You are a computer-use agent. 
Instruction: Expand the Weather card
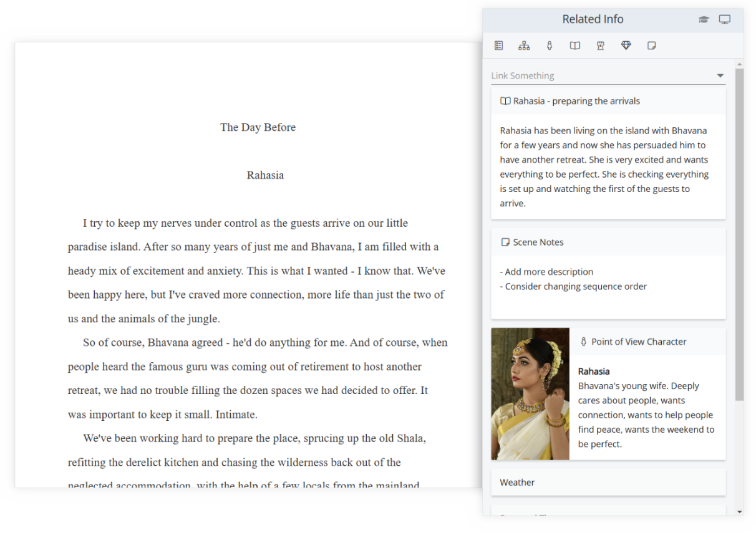coord(608,482)
